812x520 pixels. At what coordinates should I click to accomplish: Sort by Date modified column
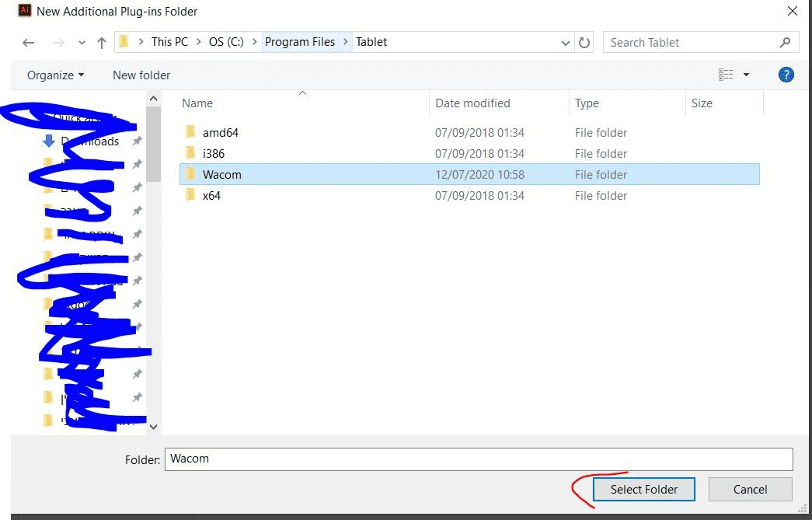[472, 103]
